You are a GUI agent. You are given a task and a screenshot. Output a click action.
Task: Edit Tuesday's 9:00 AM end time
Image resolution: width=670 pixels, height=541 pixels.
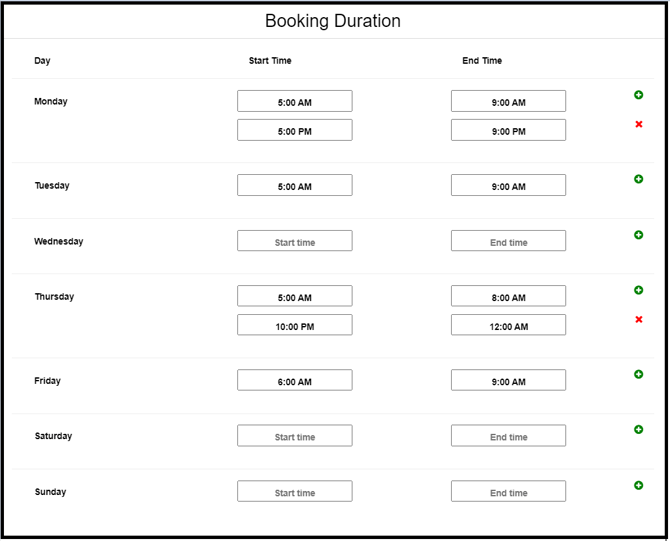508,185
